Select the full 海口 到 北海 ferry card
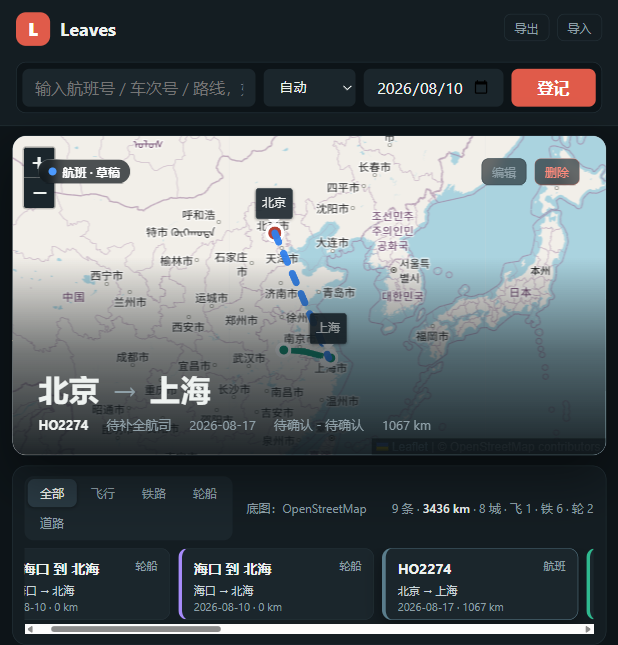This screenshot has width=618, height=645. tap(276, 584)
